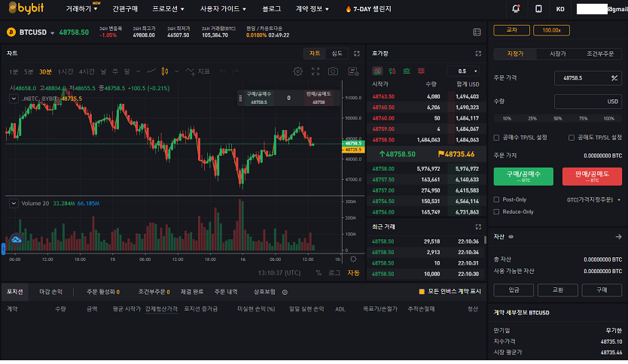Screen dimensions: 628x364
Task: Expand more timeframes dropdown arrow
Action: (x=139, y=71)
